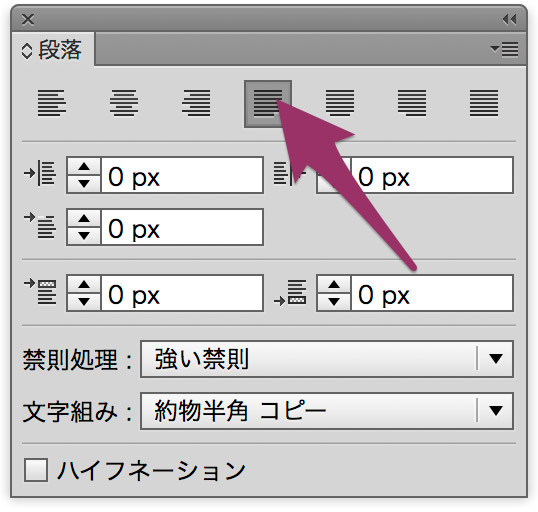Click the first-line indent value field

[182, 227]
